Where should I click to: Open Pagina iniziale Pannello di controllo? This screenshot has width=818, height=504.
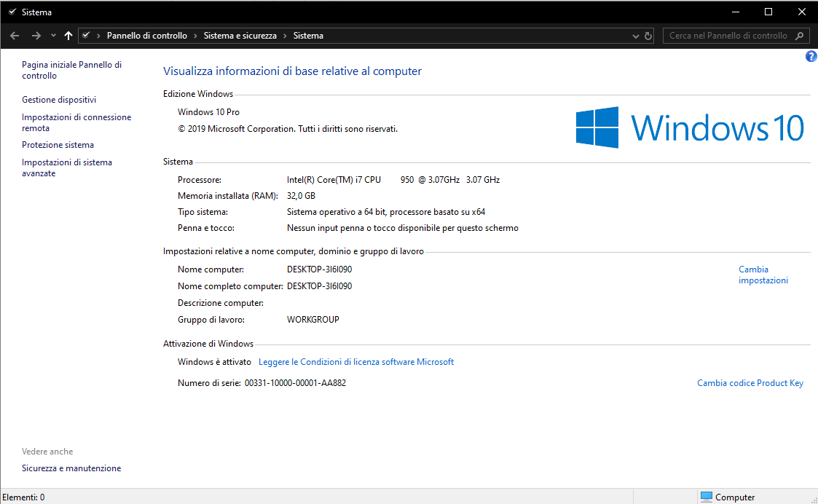click(x=71, y=70)
